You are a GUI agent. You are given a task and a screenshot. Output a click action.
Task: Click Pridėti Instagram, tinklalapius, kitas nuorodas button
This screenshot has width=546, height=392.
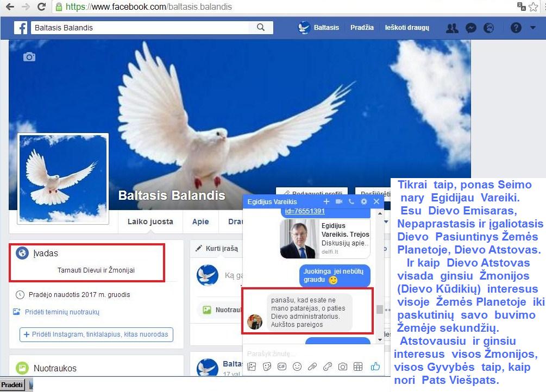point(97,334)
